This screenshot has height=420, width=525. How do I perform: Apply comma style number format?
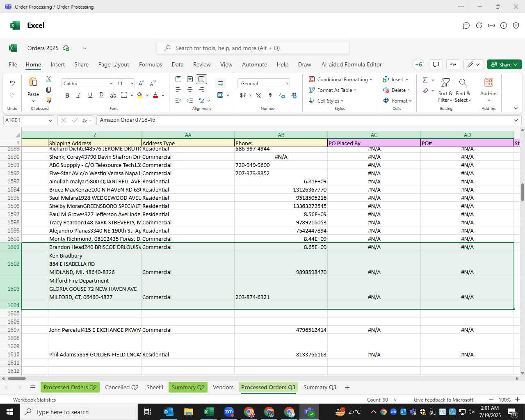tap(270, 95)
